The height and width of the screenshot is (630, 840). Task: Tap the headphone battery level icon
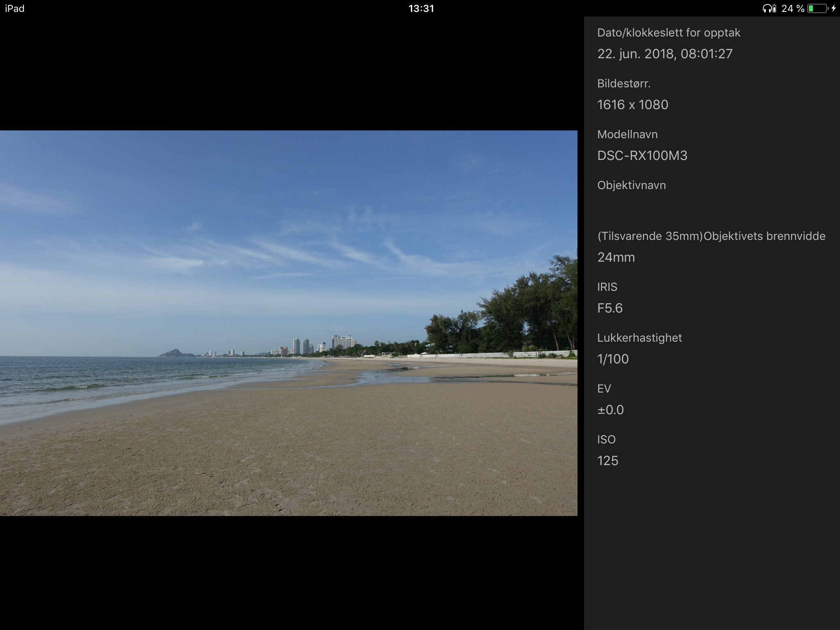click(774, 9)
